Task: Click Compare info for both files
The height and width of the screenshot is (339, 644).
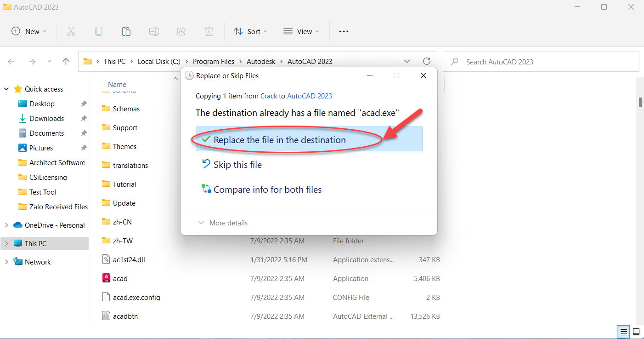Action: tap(267, 190)
